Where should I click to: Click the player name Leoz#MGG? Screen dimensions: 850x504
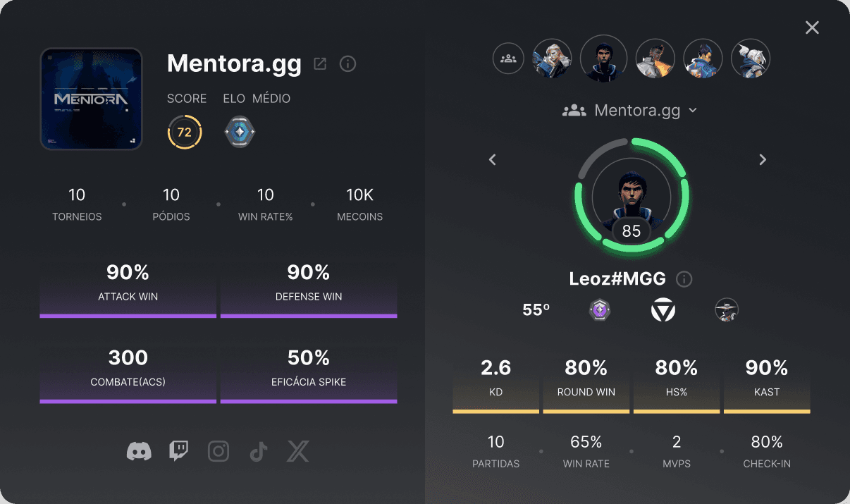617,279
